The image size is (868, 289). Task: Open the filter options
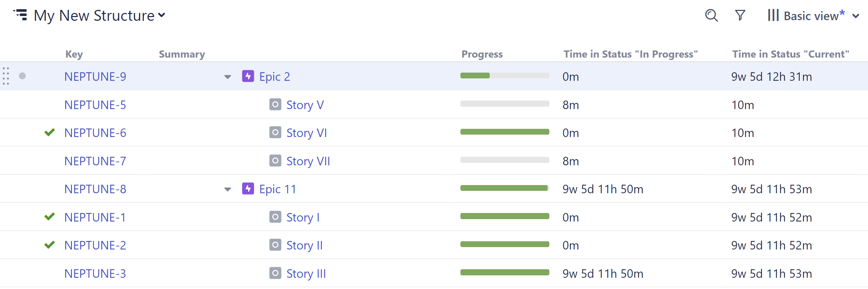[x=740, y=15]
